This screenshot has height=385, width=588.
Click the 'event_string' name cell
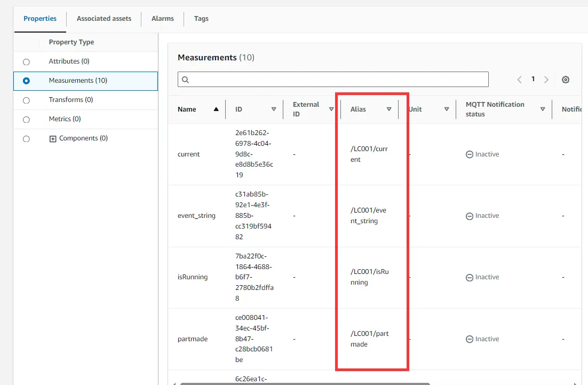point(196,216)
